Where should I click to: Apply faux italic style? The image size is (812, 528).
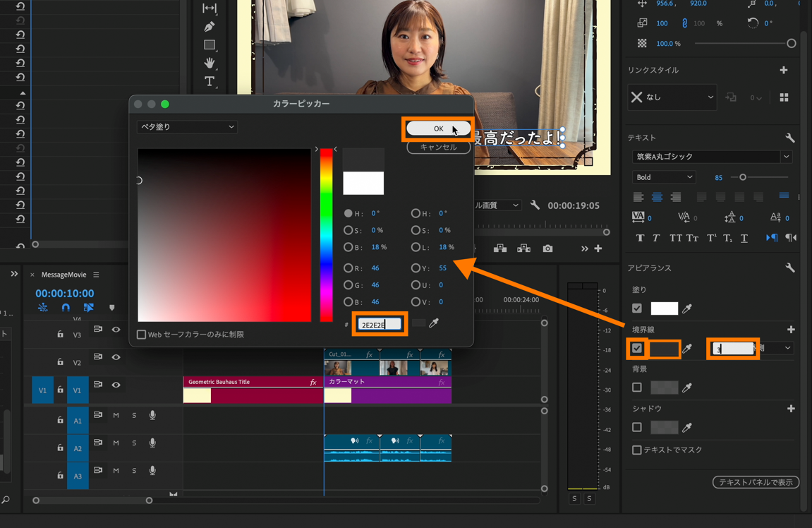tap(655, 238)
